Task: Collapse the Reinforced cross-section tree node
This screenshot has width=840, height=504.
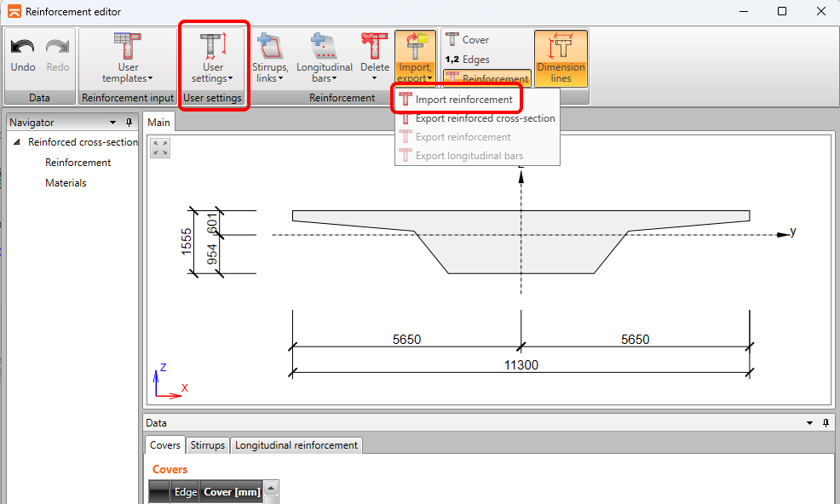Action: (17, 142)
